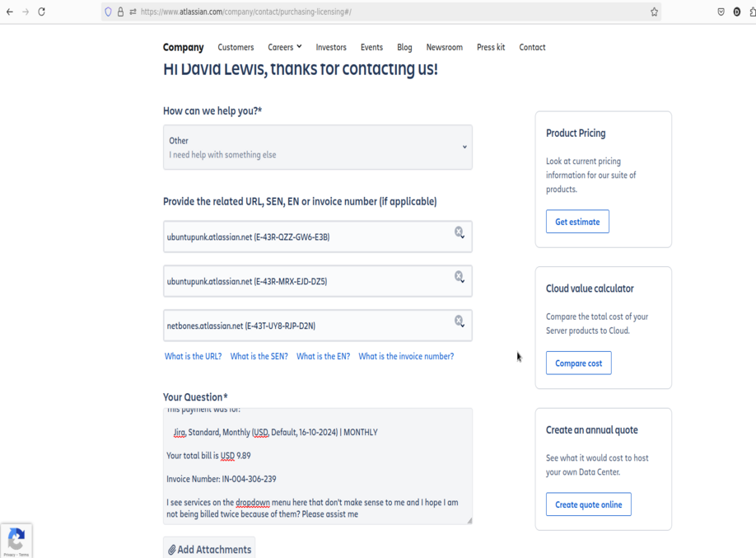
Task: Open the account profile icon in toolbar
Action: pyautogui.click(x=737, y=12)
